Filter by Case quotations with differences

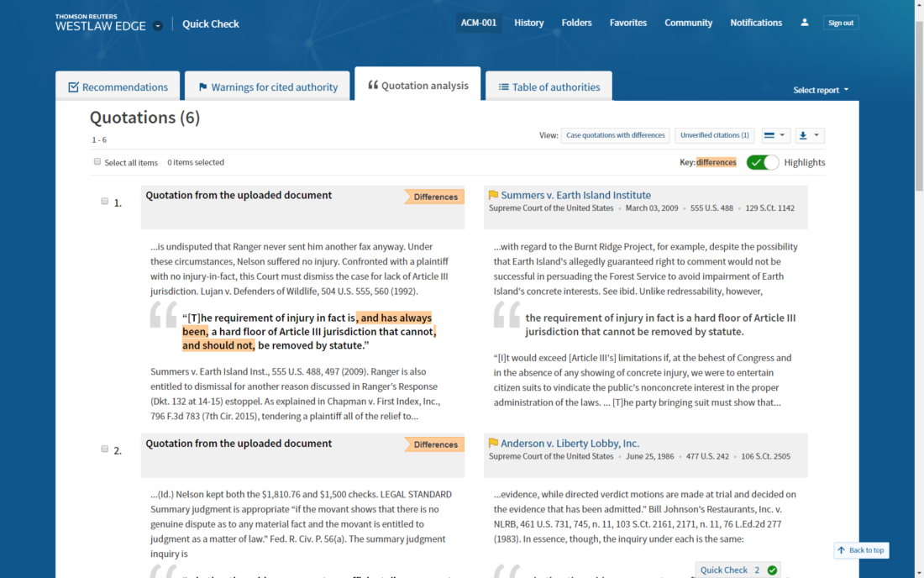(615, 135)
